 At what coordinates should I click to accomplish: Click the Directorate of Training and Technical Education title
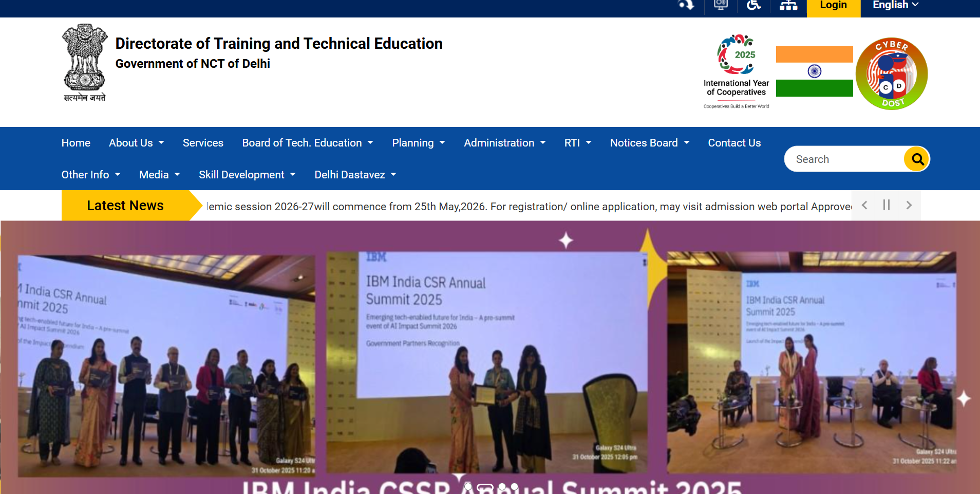point(279,44)
